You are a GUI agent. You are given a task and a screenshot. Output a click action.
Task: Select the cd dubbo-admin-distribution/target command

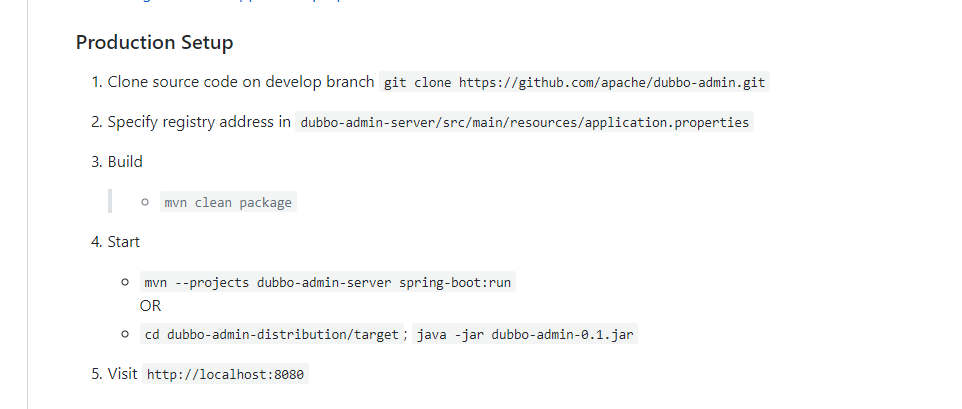tap(271, 334)
